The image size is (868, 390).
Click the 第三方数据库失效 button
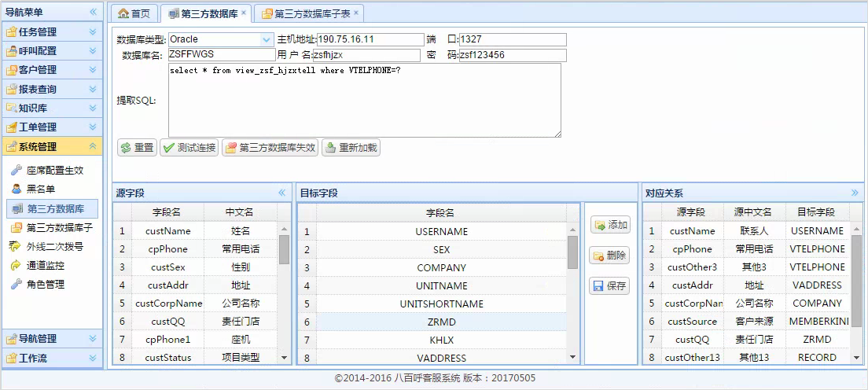pos(270,148)
